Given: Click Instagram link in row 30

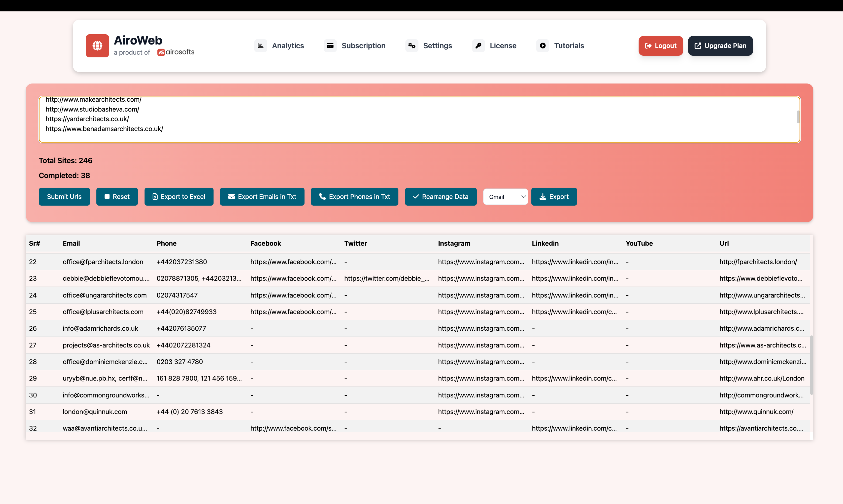Looking at the screenshot, I should point(481,395).
